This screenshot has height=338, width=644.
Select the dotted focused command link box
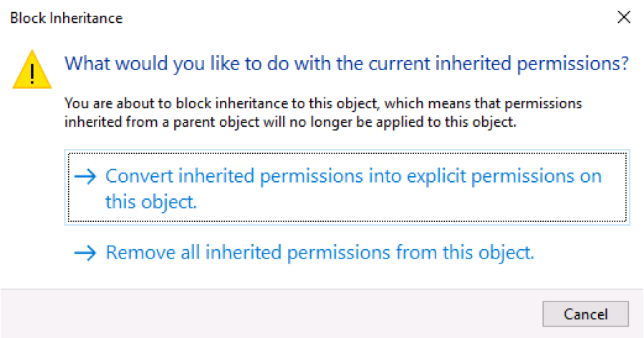pos(347,188)
